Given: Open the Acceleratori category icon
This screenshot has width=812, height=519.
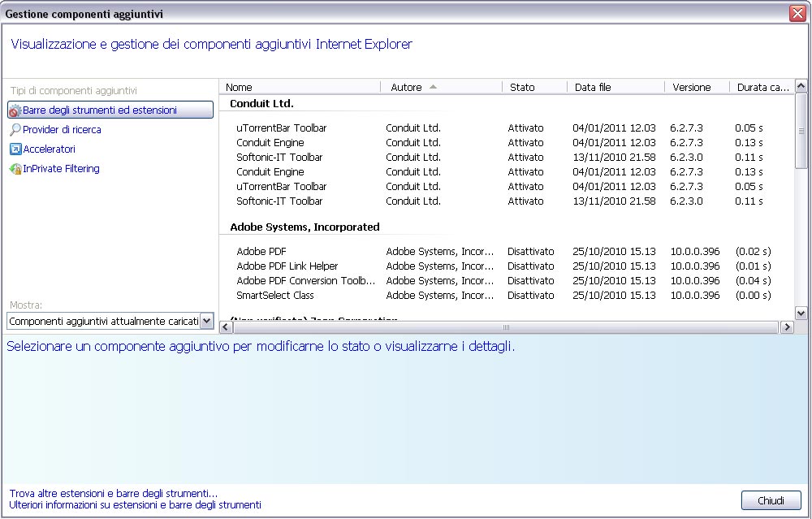Looking at the screenshot, I should [x=15, y=149].
